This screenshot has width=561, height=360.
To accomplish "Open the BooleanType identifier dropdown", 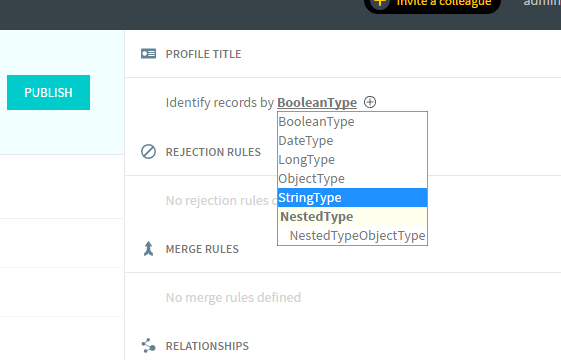I will click(317, 103).
